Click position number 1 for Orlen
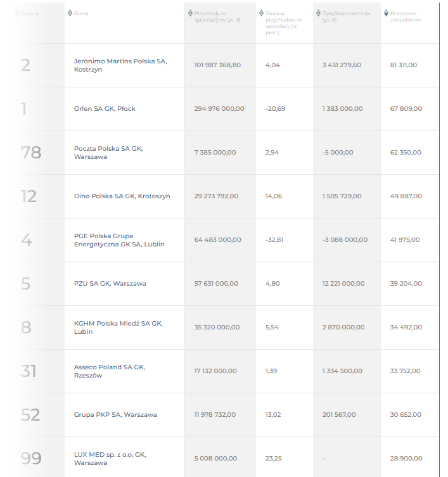Viewport: 448px width, 477px height. click(23, 109)
